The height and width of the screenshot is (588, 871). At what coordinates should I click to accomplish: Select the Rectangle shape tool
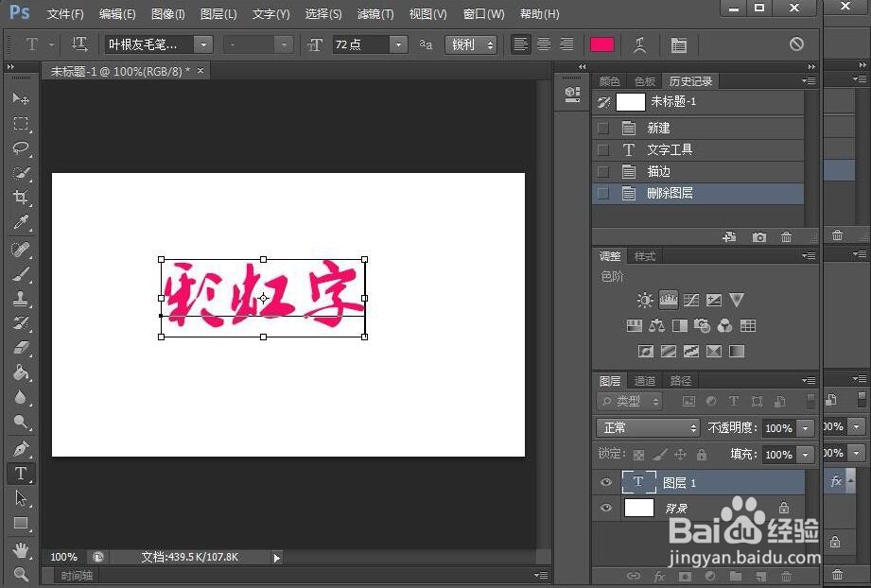point(21,523)
